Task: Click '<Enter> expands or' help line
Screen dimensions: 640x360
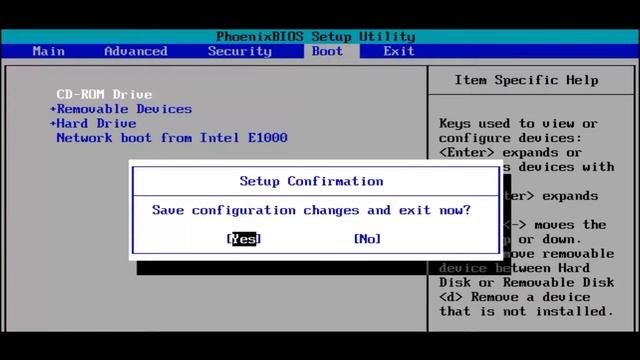Action: [510, 152]
